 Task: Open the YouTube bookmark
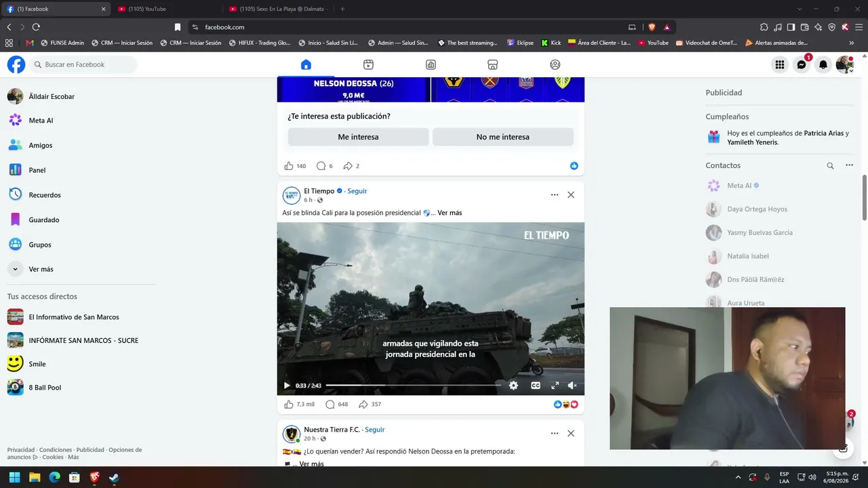654,43
